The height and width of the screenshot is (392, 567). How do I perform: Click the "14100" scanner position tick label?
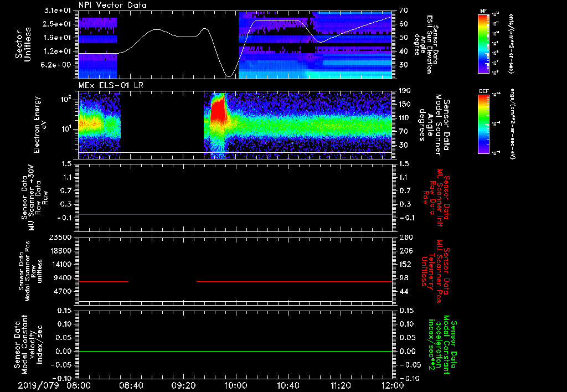[61, 264]
